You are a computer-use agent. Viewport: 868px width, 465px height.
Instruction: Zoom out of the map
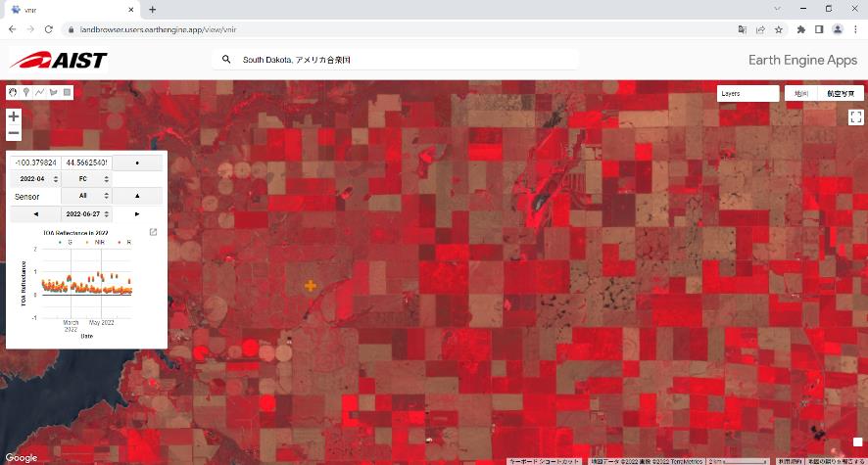point(14,133)
